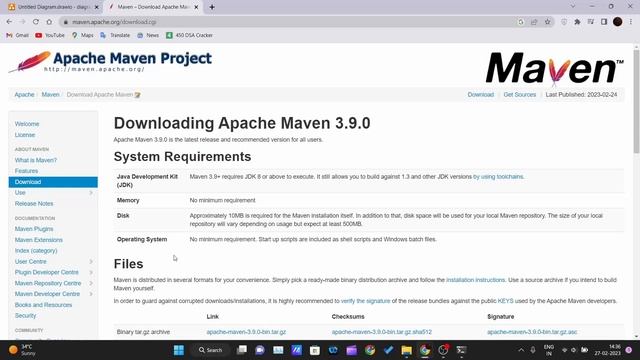The image size is (640, 360).
Task: Click the Apache breadcrumb link
Action: click(24, 95)
